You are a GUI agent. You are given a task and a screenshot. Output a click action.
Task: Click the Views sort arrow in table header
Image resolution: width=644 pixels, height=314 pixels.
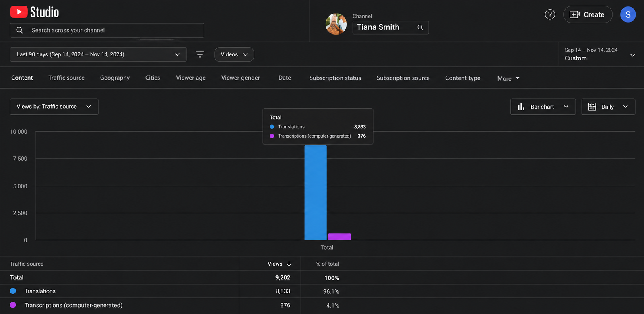(289, 264)
